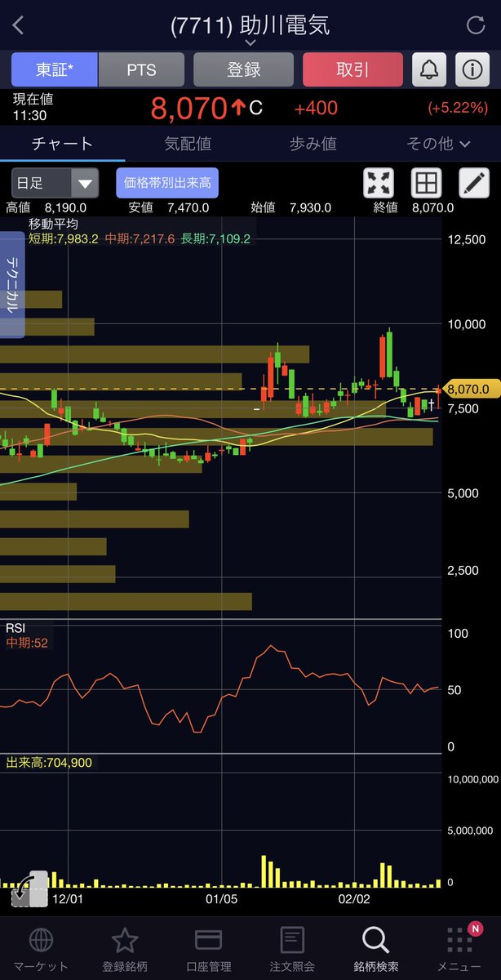The image size is (501, 980).
Task: Switch to the PTS market toggle
Action: click(x=141, y=70)
